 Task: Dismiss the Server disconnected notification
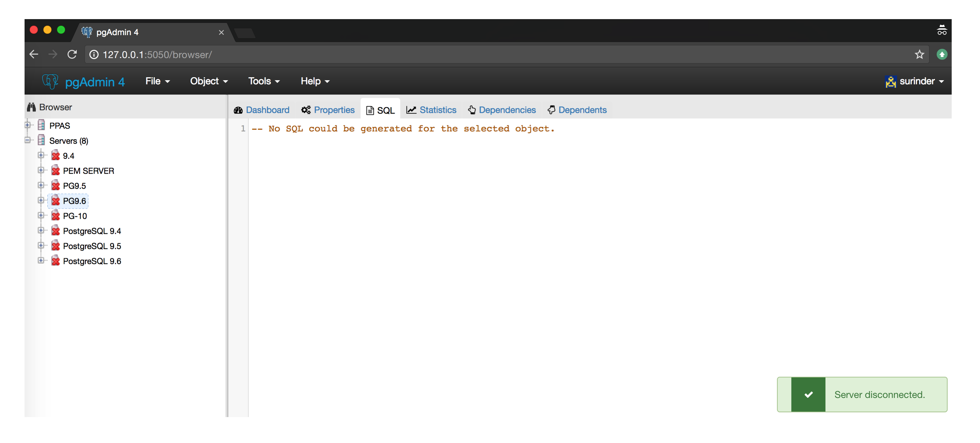[x=862, y=394]
